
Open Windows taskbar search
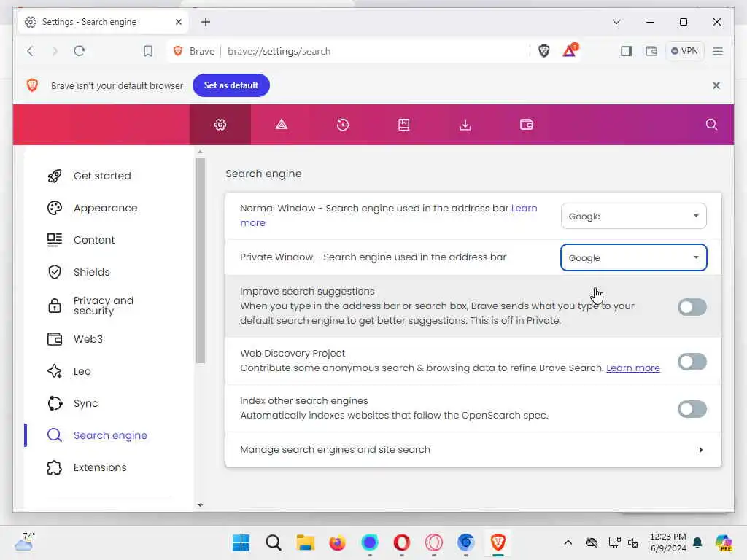click(x=274, y=542)
